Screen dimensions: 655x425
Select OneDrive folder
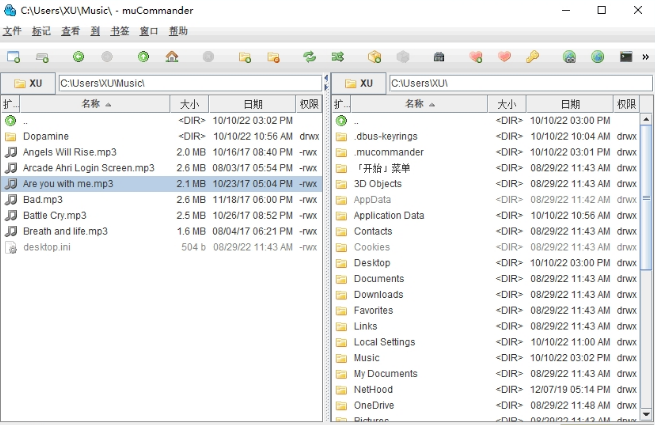click(486, 405)
